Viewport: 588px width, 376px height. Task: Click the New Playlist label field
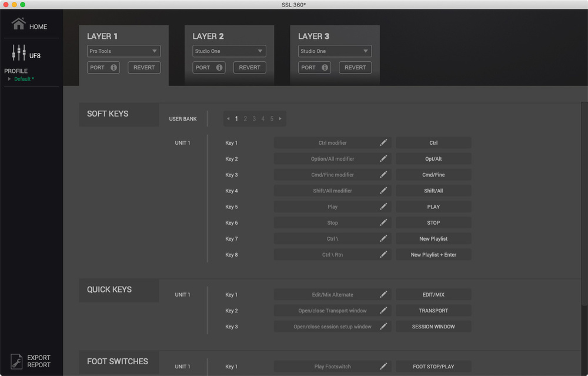coord(433,239)
